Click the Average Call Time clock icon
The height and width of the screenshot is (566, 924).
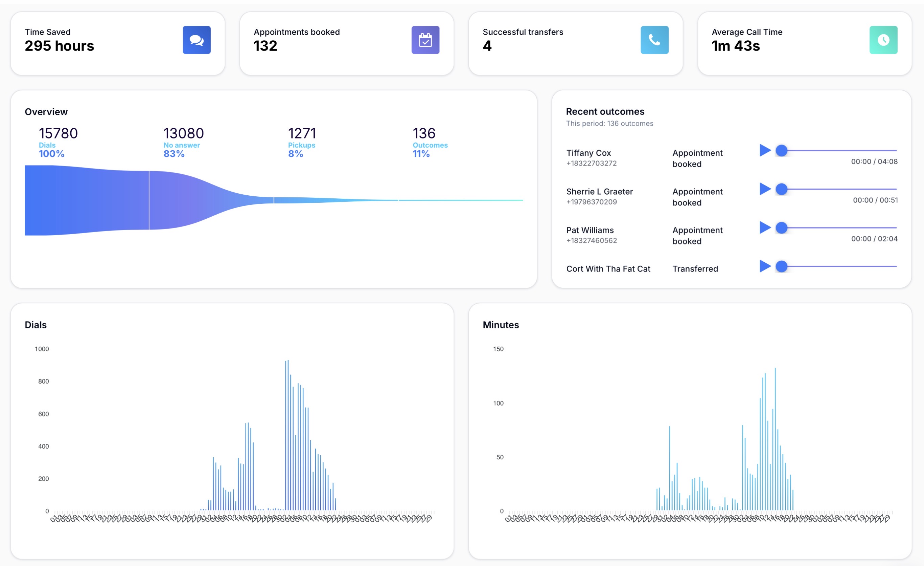[x=883, y=40]
